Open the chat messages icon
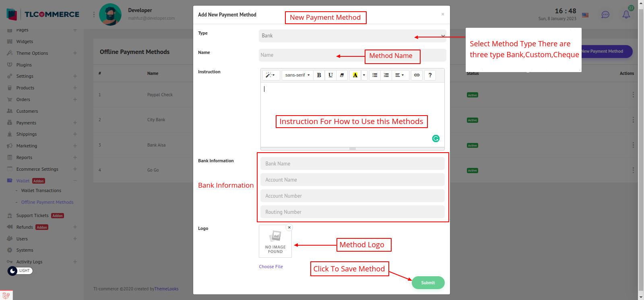This screenshot has width=644, height=300. point(605,15)
